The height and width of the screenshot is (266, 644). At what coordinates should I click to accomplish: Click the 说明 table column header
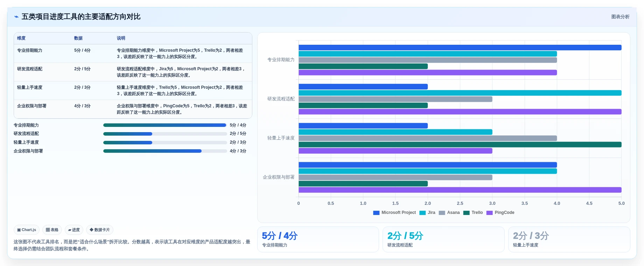pyautogui.click(x=121, y=38)
